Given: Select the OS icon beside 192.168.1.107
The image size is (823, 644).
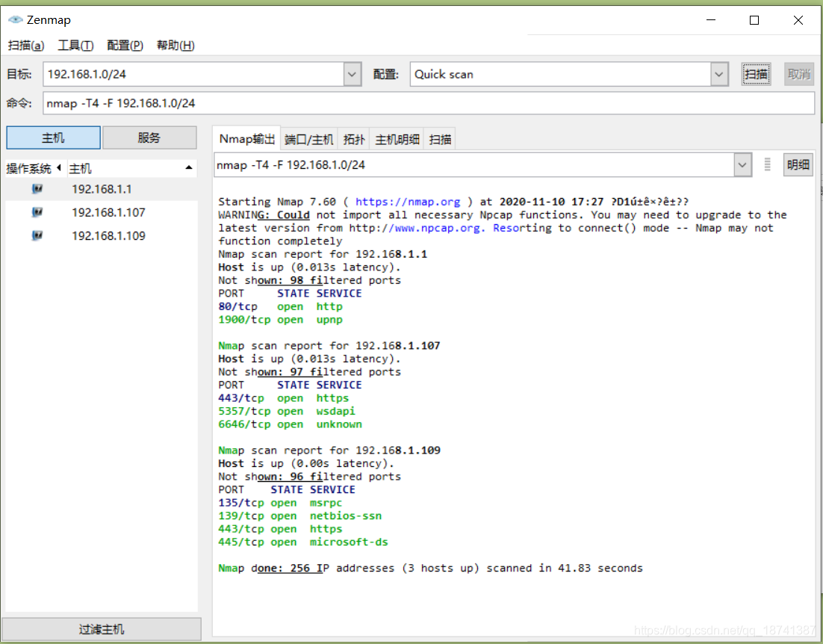Looking at the screenshot, I should [37, 212].
